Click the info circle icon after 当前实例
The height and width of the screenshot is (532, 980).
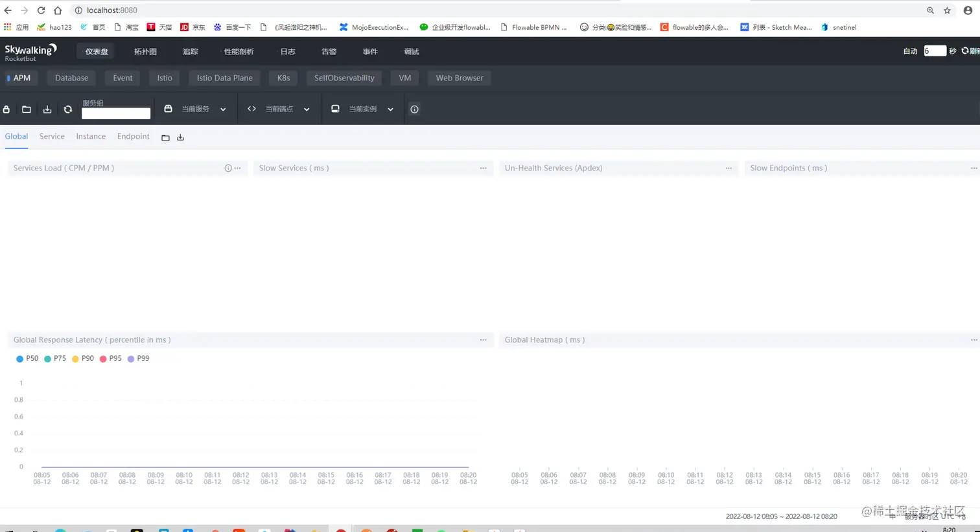click(415, 110)
